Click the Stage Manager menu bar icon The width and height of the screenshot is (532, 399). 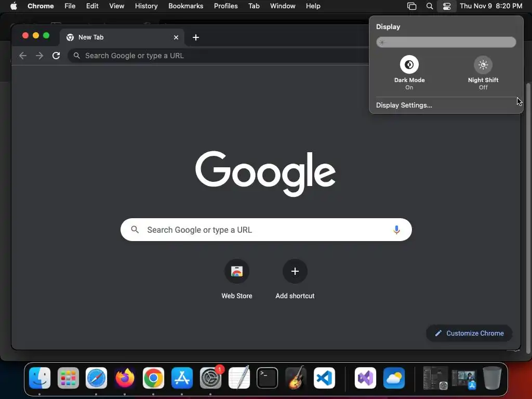tap(411, 6)
